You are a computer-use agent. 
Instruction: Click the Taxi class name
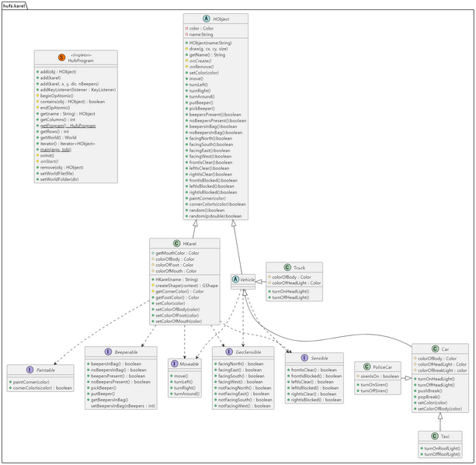(x=445, y=436)
